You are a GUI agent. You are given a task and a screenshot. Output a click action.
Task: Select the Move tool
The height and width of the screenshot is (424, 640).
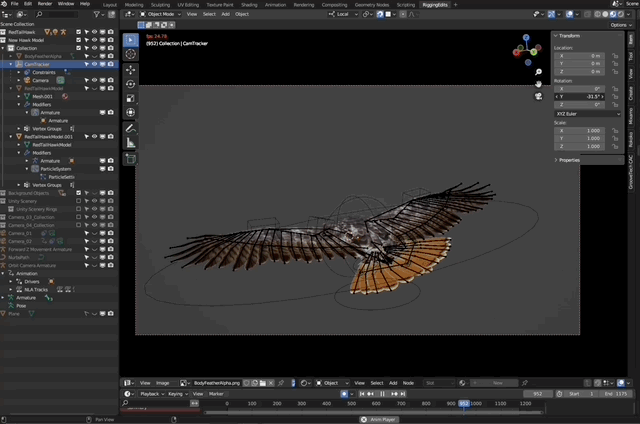click(130, 70)
